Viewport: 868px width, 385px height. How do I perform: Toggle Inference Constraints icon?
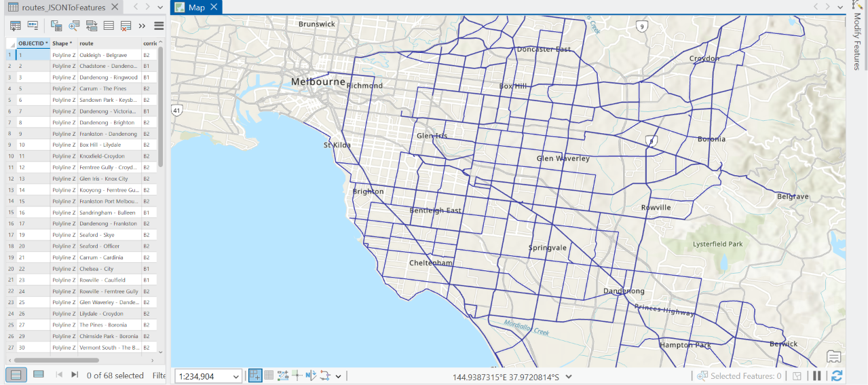pyautogui.click(x=297, y=375)
